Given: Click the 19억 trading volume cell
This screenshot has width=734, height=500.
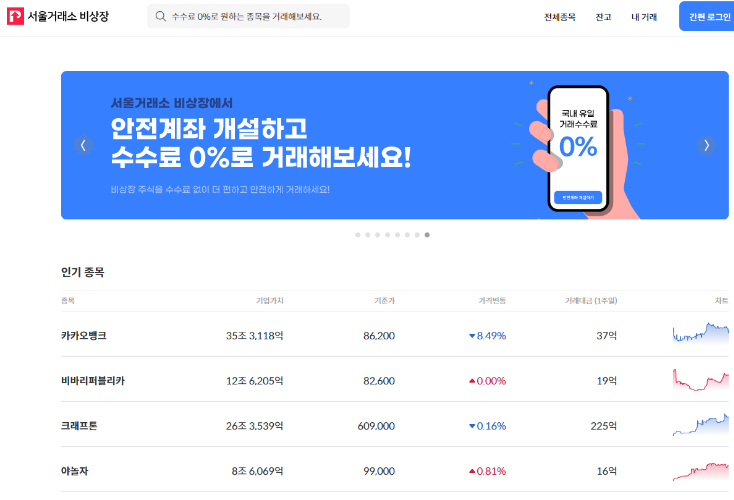Looking at the screenshot, I should coord(606,381).
